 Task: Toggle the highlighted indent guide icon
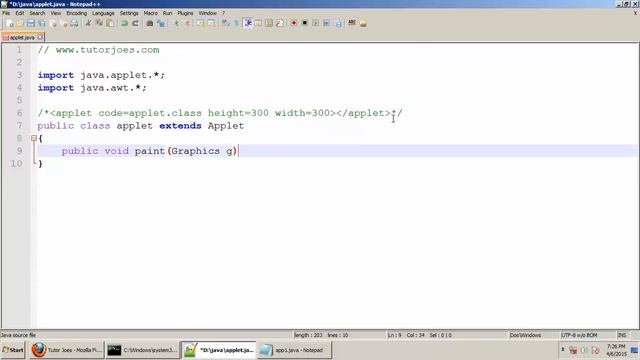point(247,23)
